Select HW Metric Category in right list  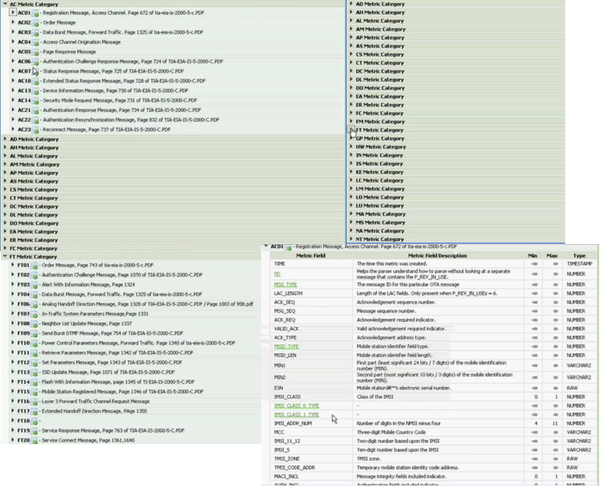[x=381, y=147]
